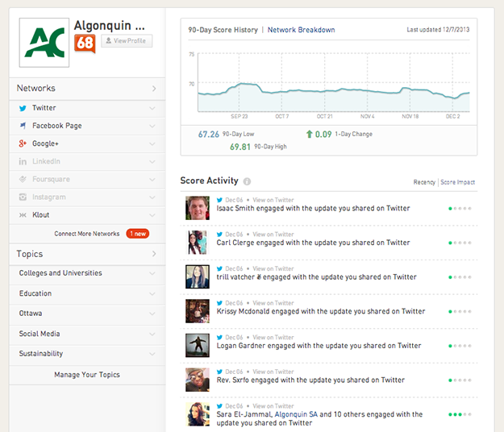Click Manage Your Topics link
This screenshot has width=504, height=432.
pyautogui.click(x=87, y=375)
